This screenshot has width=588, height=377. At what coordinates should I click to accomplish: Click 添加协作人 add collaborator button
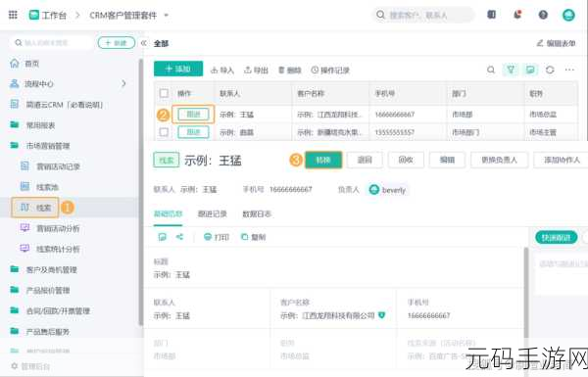pos(561,160)
